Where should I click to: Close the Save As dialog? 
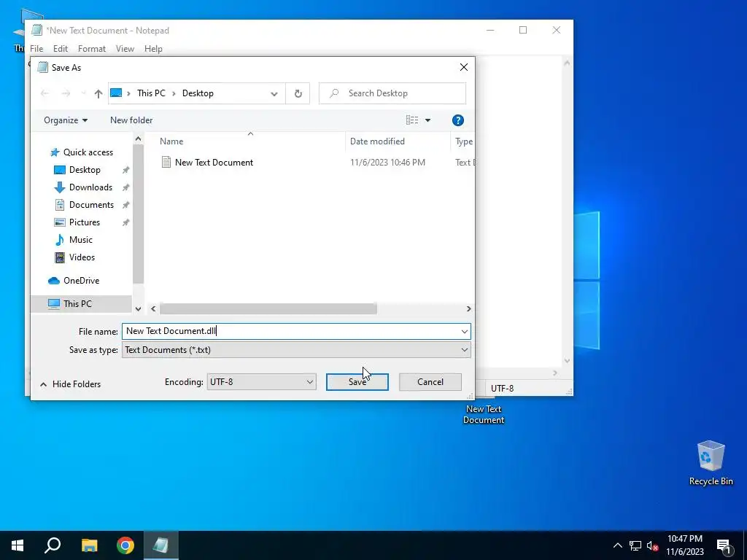click(x=463, y=68)
